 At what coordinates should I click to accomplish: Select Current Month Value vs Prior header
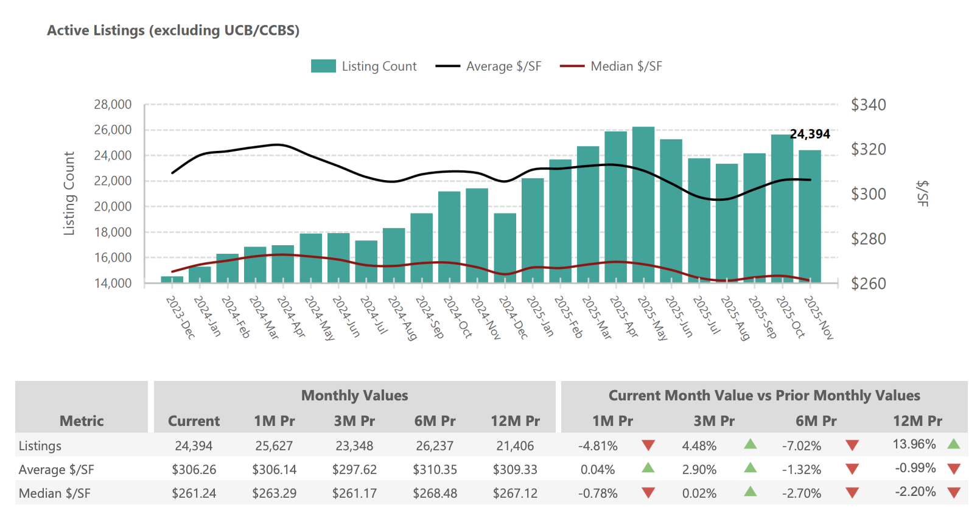(764, 396)
